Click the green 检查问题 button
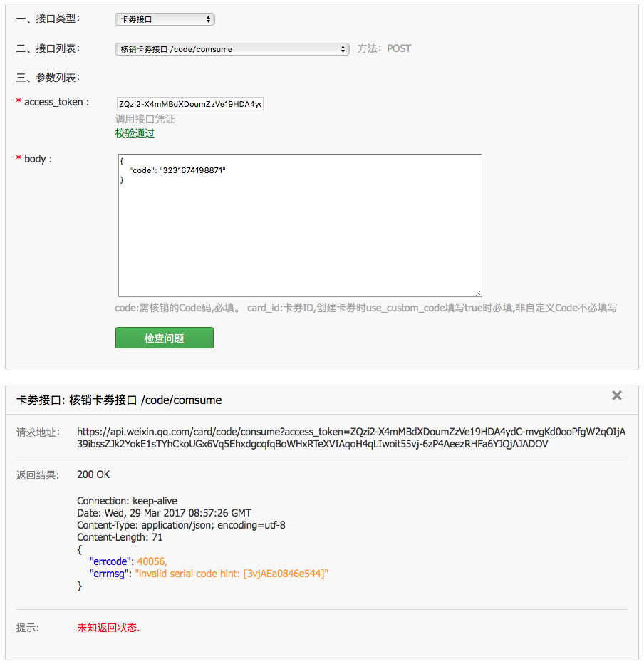The image size is (644, 664). (x=165, y=338)
